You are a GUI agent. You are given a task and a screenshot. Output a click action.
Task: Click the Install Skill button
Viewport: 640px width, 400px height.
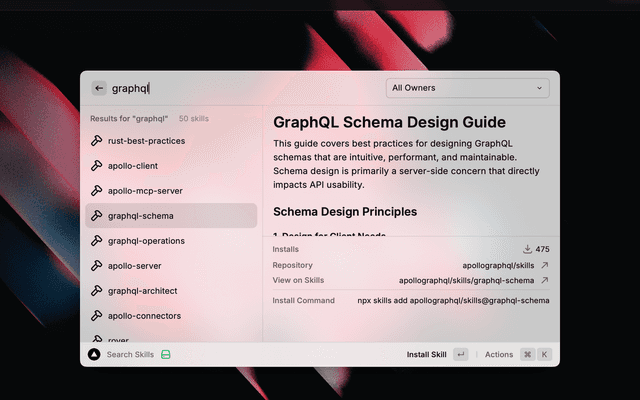tap(426, 354)
